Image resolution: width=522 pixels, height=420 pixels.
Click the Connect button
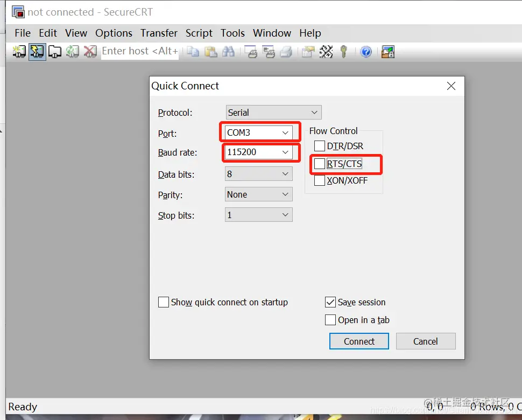(359, 341)
